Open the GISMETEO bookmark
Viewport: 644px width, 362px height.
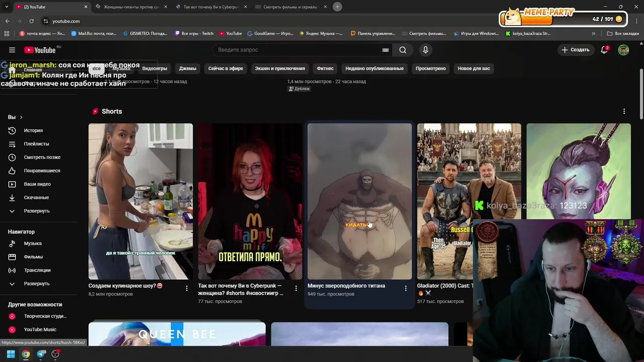pos(145,34)
